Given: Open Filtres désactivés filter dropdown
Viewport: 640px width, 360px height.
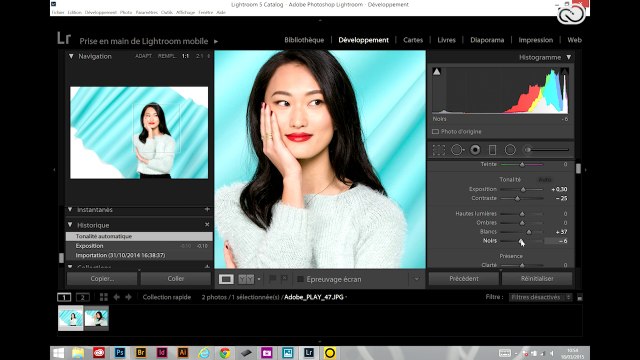Looking at the screenshot, I should [x=540, y=297].
